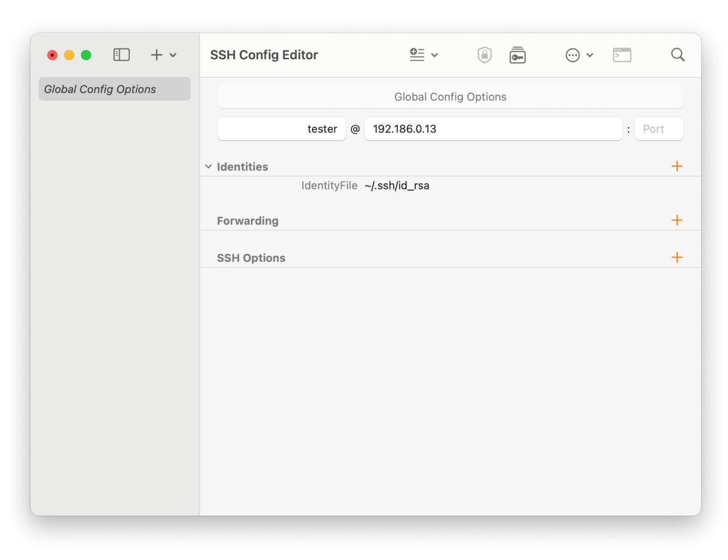Click the host field 192.186.0.13
This screenshot has width=728, height=560.
click(493, 128)
